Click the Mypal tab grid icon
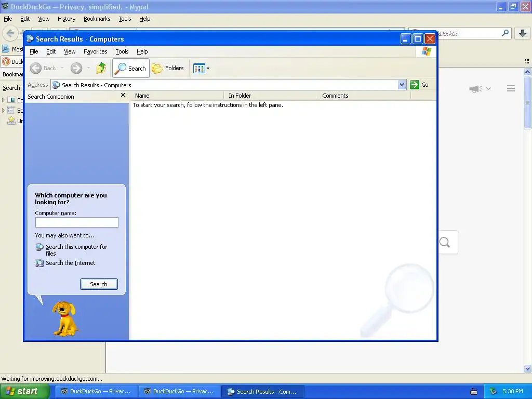532x399 pixels. pos(527,61)
